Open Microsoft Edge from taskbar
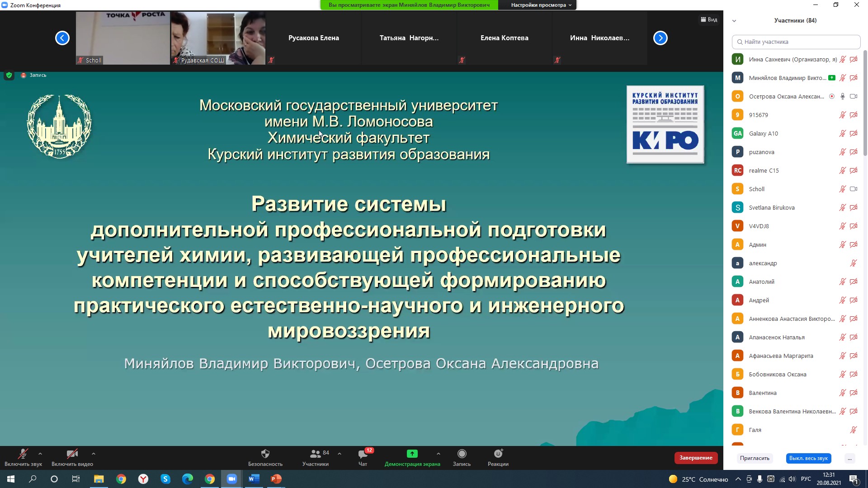This screenshot has width=868, height=488. click(188, 479)
